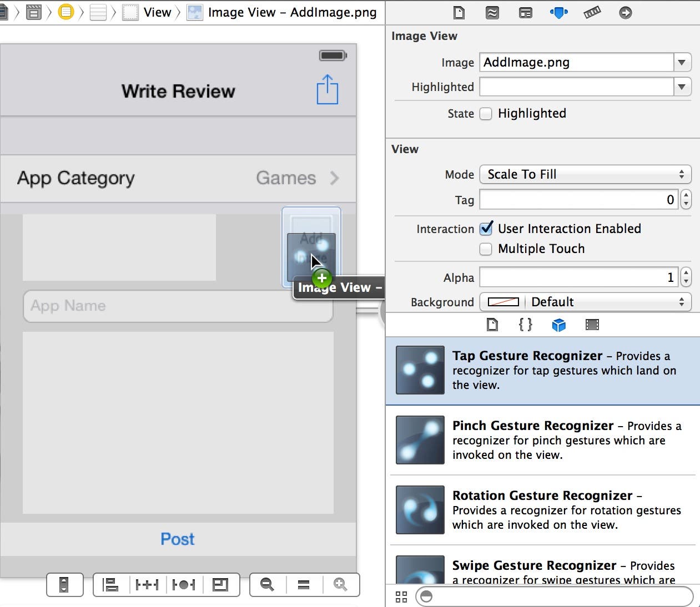Select the Attributes inspector tab
700x607 pixels.
(559, 12)
